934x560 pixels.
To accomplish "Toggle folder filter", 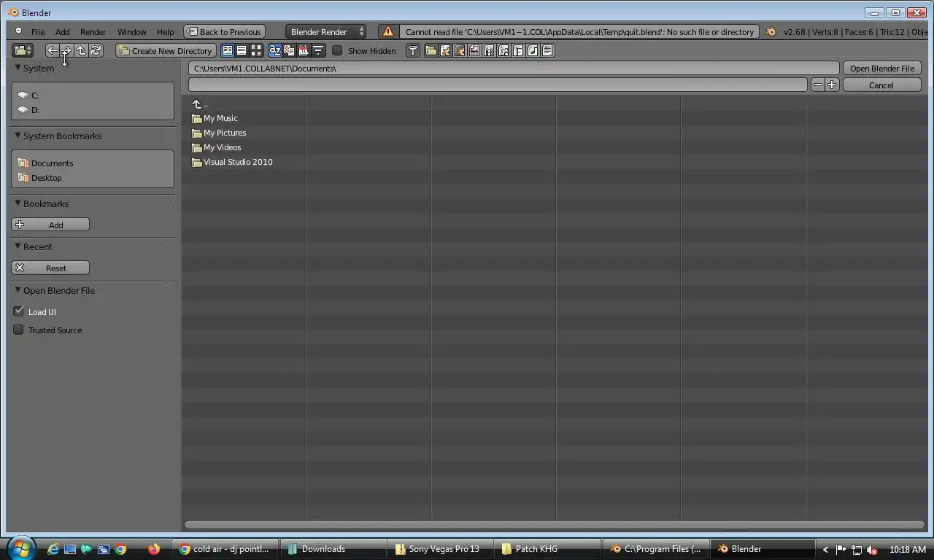I will point(431,50).
